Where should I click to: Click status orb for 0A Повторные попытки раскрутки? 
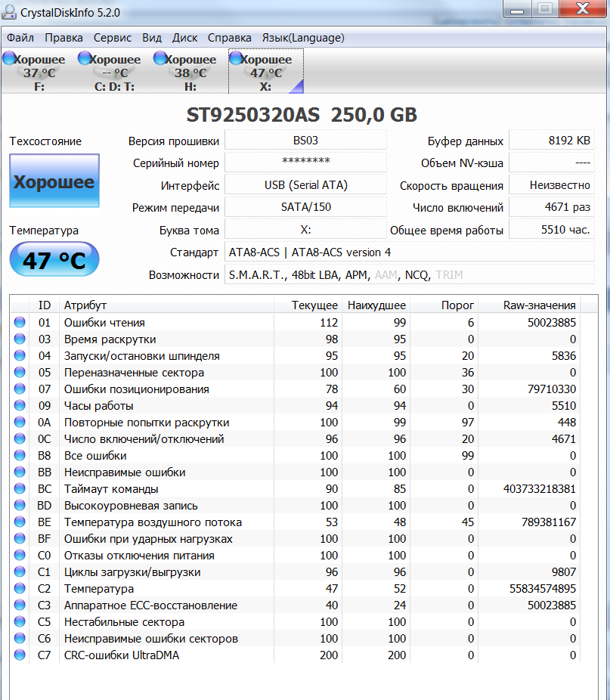pyautogui.click(x=20, y=422)
